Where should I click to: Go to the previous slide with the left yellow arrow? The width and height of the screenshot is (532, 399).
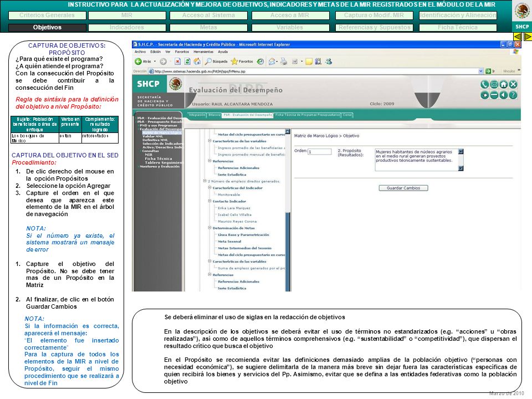point(518,37)
